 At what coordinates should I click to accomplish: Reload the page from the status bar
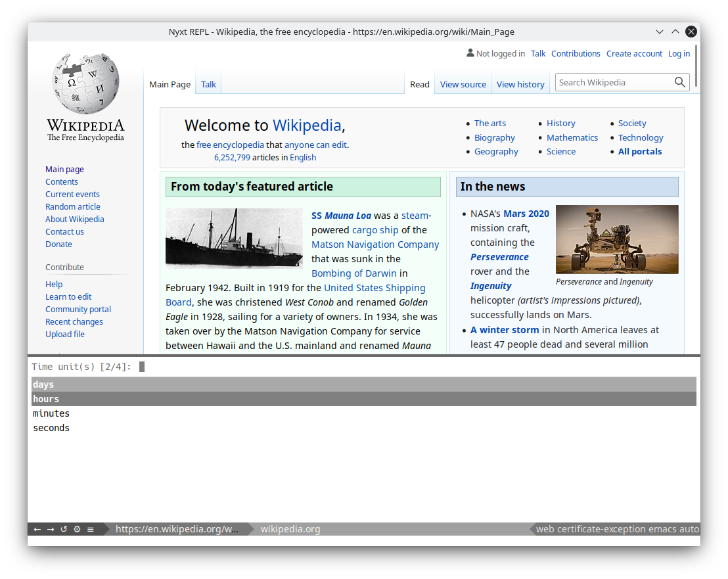coord(64,529)
